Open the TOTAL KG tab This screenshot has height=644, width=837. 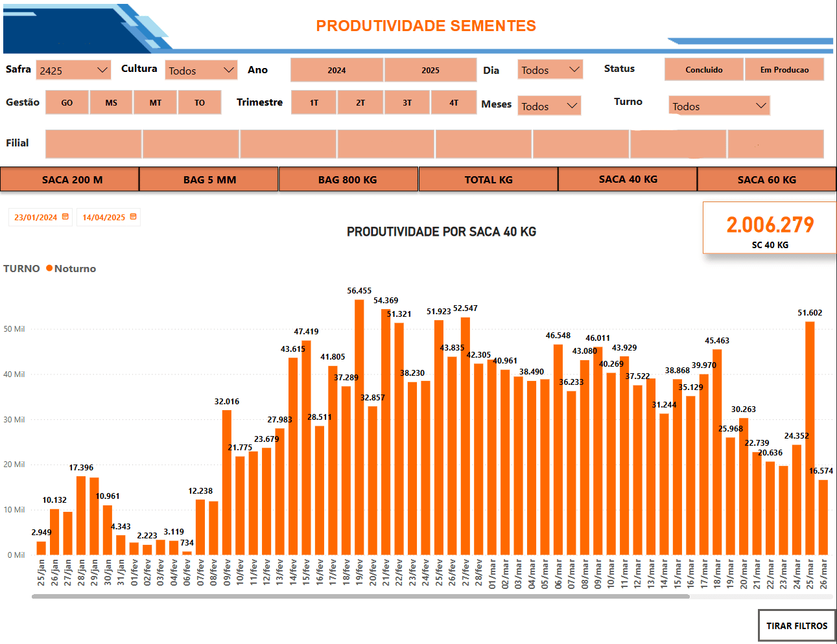click(x=488, y=179)
